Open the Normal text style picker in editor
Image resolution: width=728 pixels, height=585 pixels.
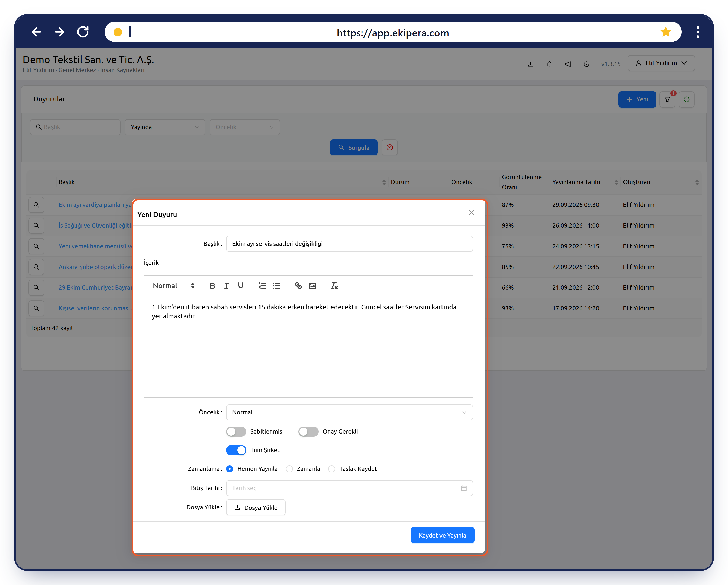coord(174,286)
